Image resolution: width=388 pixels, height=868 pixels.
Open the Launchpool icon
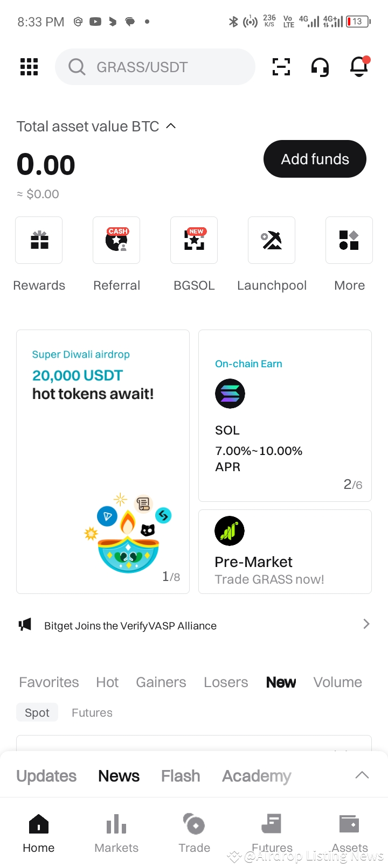point(272,240)
